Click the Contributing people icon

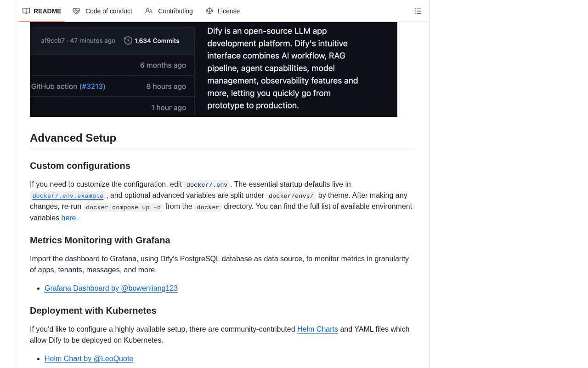click(149, 11)
